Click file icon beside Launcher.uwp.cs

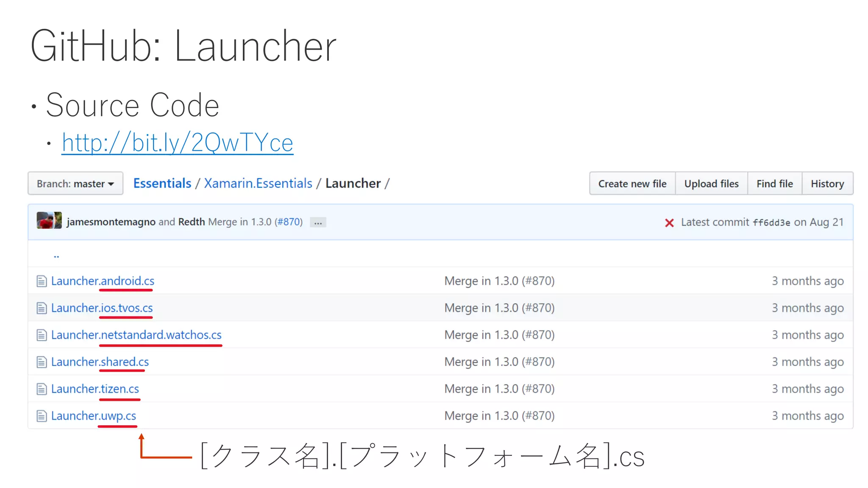click(x=42, y=416)
